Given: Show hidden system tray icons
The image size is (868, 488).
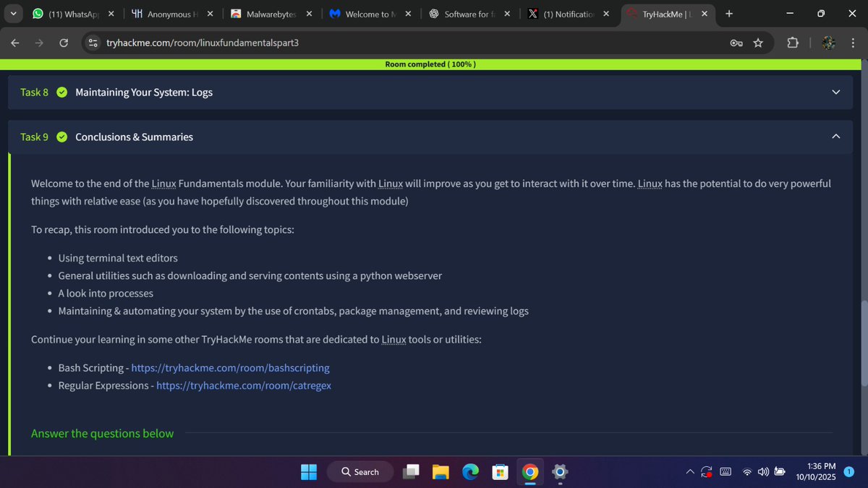Looking at the screenshot, I should [x=690, y=472].
